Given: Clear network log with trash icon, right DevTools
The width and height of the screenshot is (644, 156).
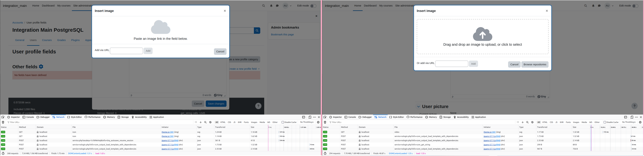Looking at the screenshot, I should click(x=325, y=122).
